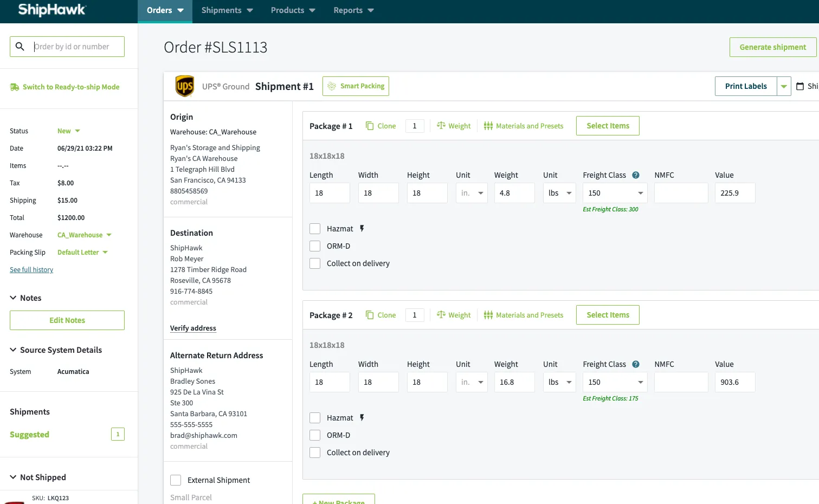
Task: Open Materials and Presets for Package #1
Action: pos(523,125)
